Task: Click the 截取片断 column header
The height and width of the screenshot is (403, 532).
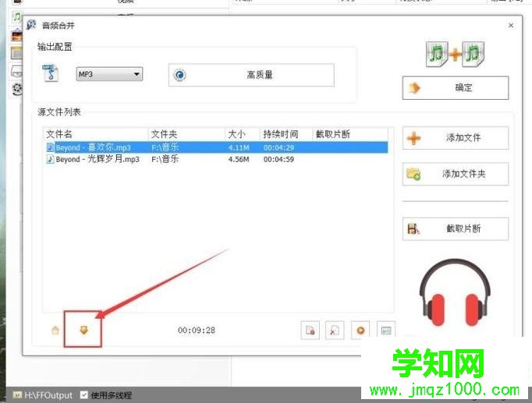Action: (350, 134)
